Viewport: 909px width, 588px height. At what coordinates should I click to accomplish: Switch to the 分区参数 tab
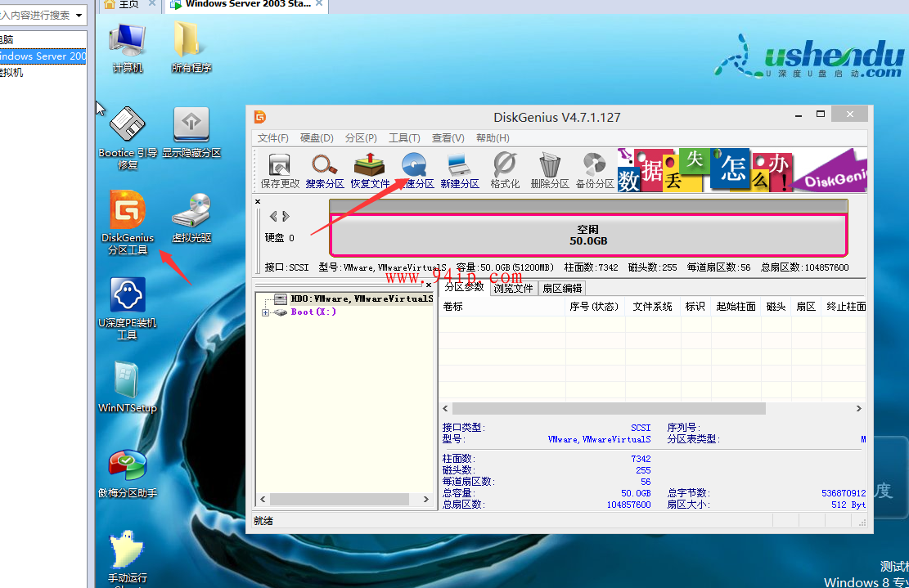click(464, 287)
